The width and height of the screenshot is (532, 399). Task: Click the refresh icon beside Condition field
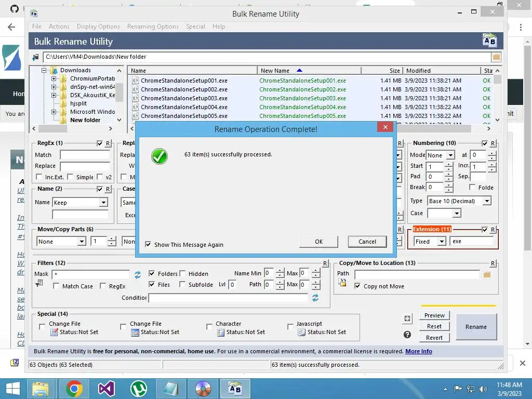[x=315, y=298]
